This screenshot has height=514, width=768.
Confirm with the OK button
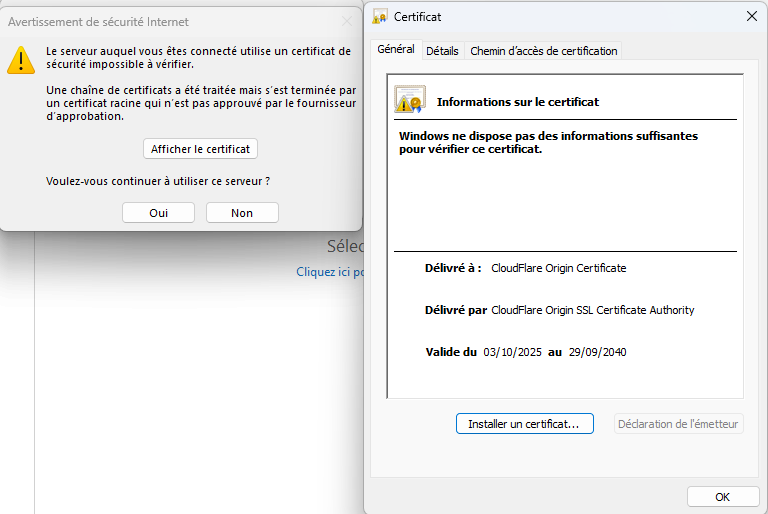coord(722,497)
